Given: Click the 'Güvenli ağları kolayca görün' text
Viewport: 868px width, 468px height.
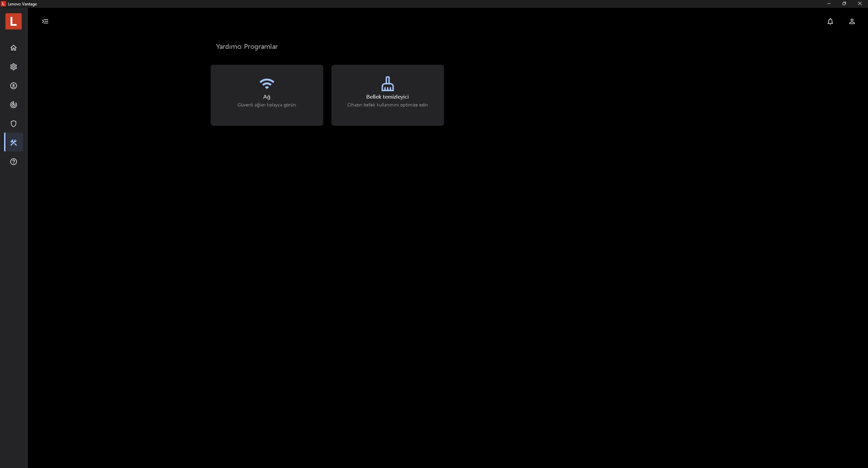Looking at the screenshot, I should (267, 105).
